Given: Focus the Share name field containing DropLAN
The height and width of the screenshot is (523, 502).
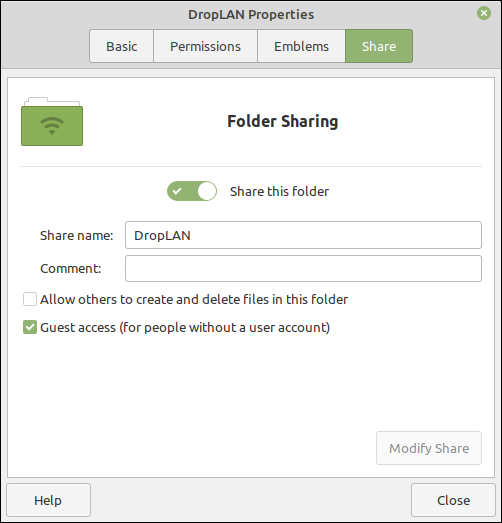Looking at the screenshot, I should [x=303, y=235].
